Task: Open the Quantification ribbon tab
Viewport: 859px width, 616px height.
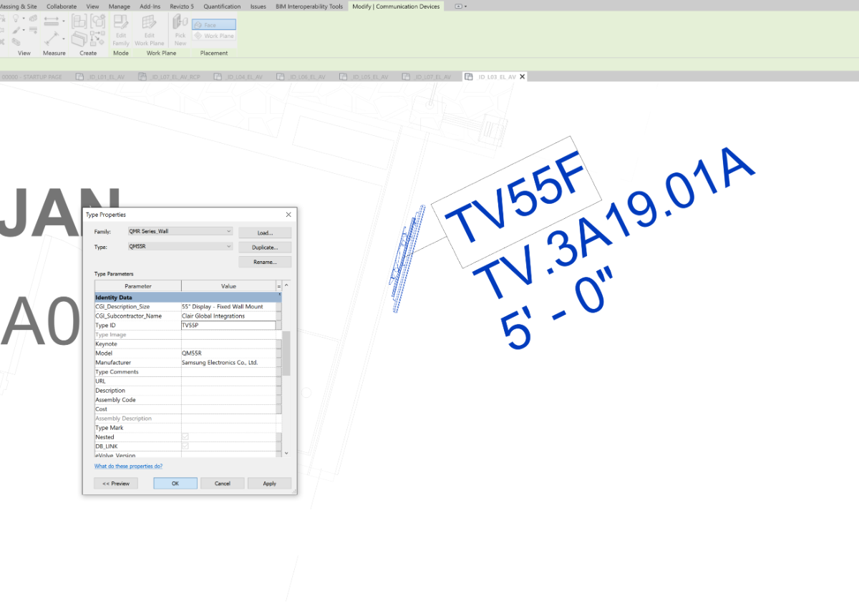Action: point(222,6)
